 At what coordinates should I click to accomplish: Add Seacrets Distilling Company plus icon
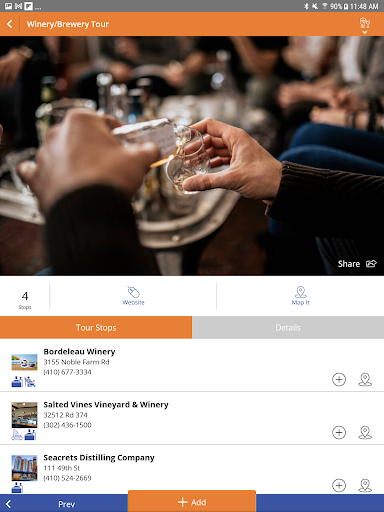[339, 485]
